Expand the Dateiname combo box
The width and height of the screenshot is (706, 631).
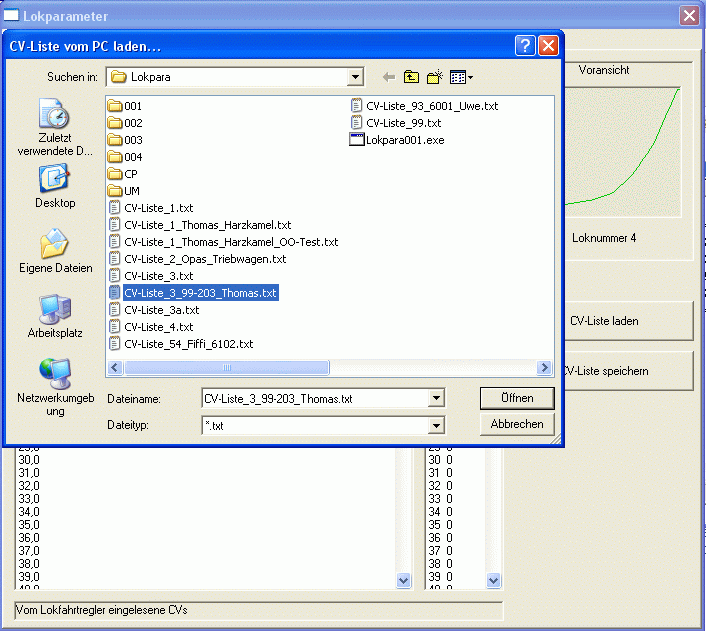(435, 398)
